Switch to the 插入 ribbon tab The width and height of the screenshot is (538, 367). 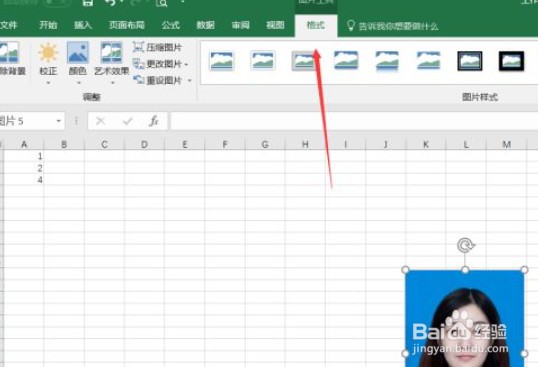82,25
